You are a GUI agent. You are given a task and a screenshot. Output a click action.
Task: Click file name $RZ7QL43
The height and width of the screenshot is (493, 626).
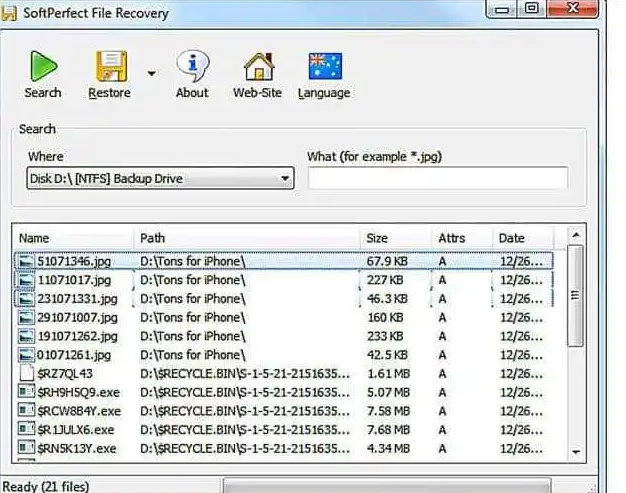point(65,374)
